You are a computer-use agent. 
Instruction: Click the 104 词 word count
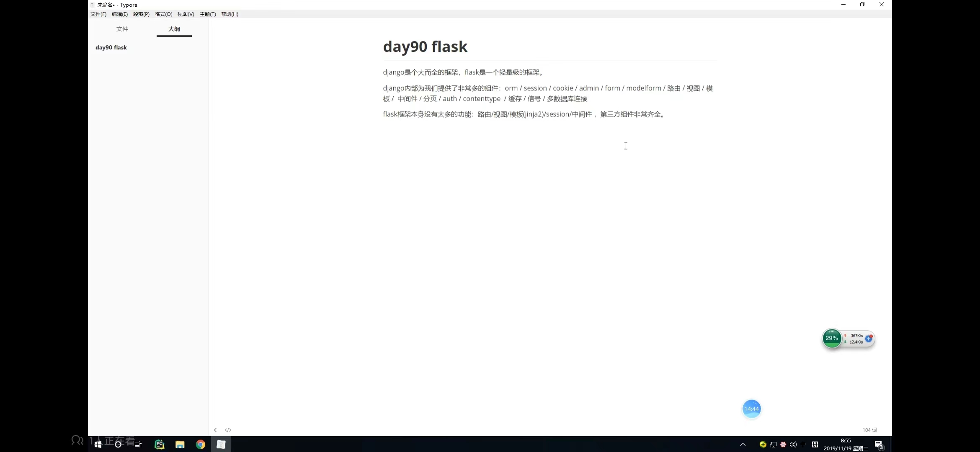[x=869, y=430]
